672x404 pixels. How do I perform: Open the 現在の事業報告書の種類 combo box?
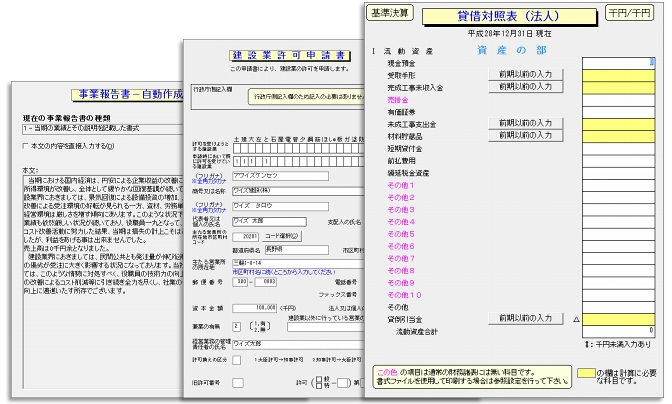point(103,129)
